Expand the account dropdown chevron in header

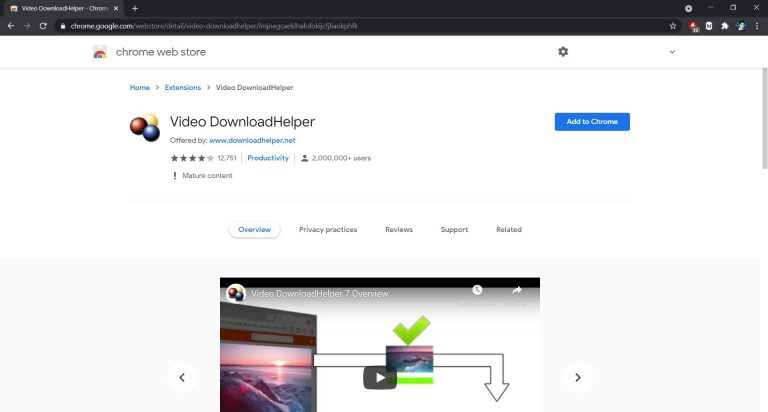672,52
